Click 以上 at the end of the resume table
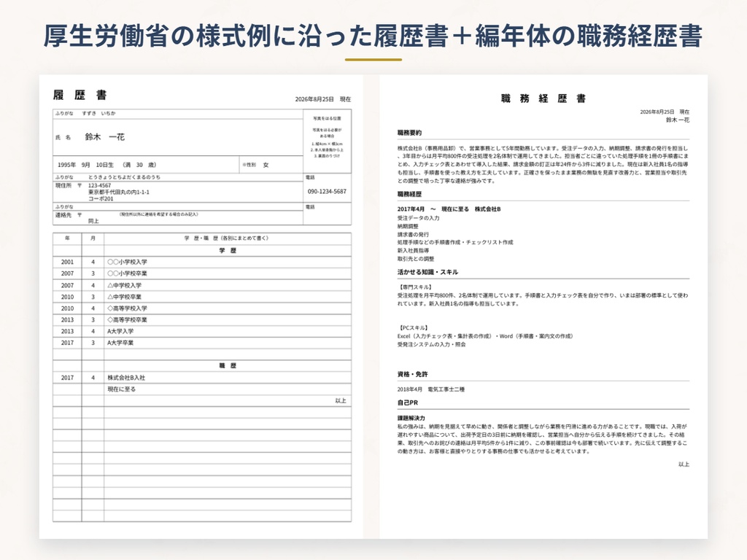 pos(341,400)
